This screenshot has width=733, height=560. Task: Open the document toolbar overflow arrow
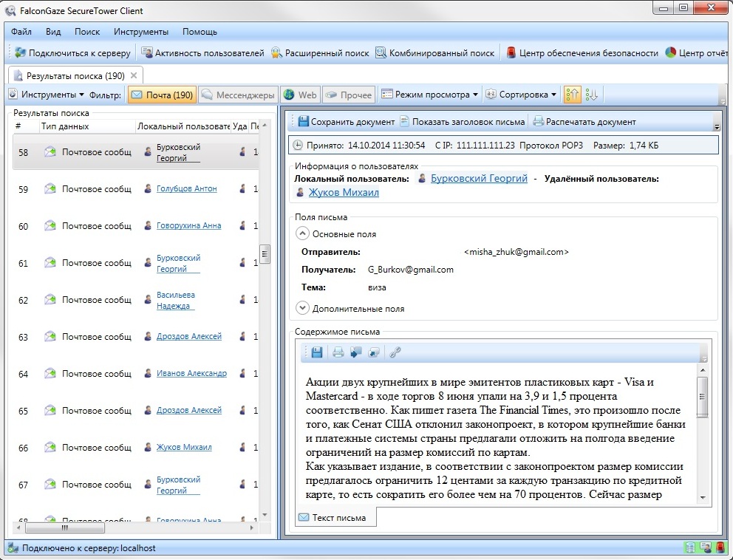point(717,126)
